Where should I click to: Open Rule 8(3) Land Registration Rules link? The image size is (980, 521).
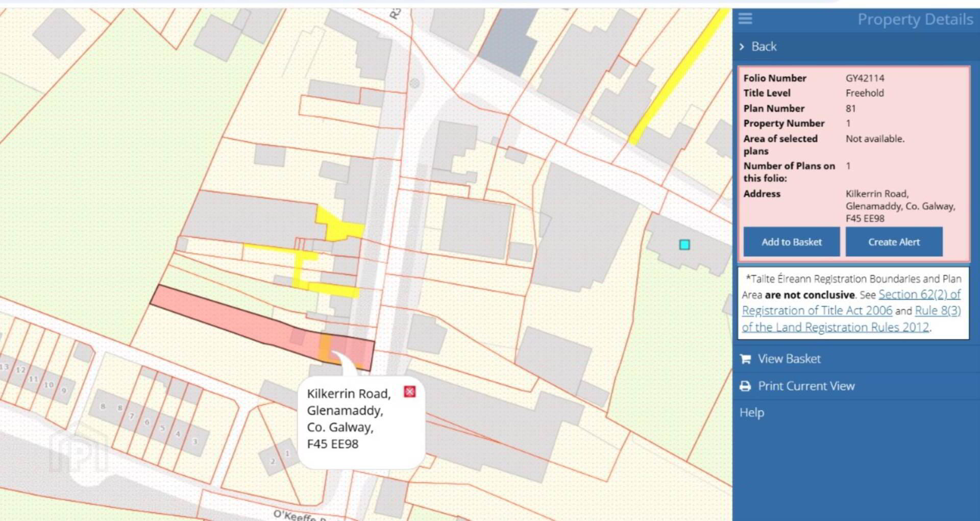click(851, 319)
